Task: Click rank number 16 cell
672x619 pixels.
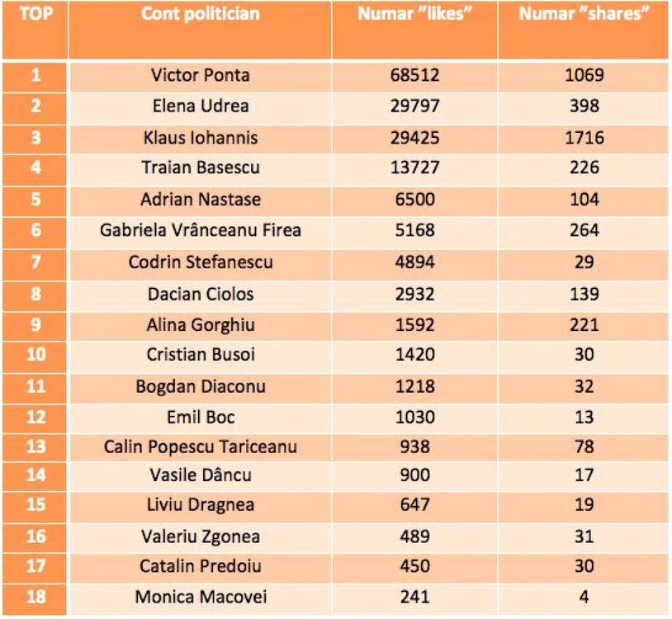Action: coord(35,537)
